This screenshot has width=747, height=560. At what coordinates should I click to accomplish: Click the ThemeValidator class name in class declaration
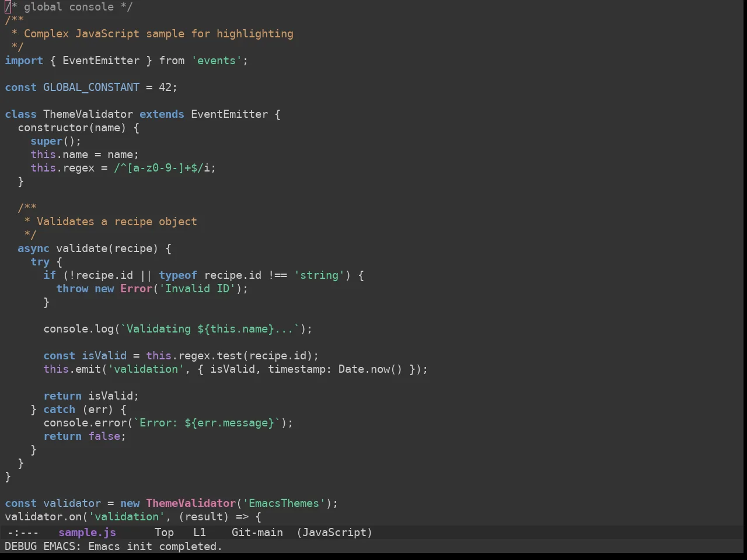coord(88,114)
